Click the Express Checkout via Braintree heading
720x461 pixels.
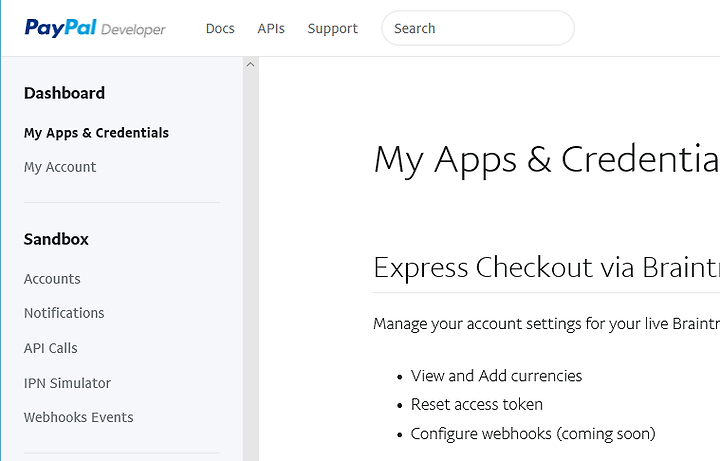546,267
